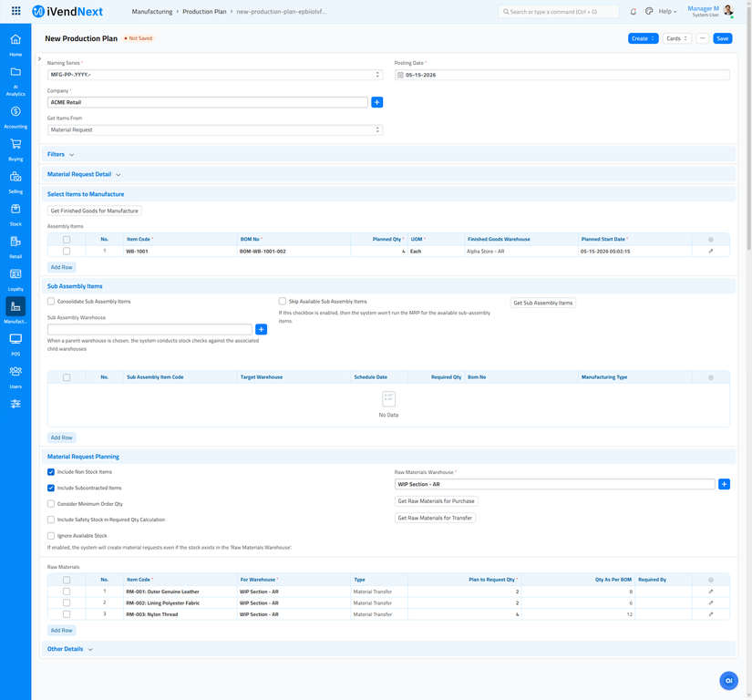Click Get Finished Goods for Manufacture
Screen dimensions: 752x700
(95, 211)
